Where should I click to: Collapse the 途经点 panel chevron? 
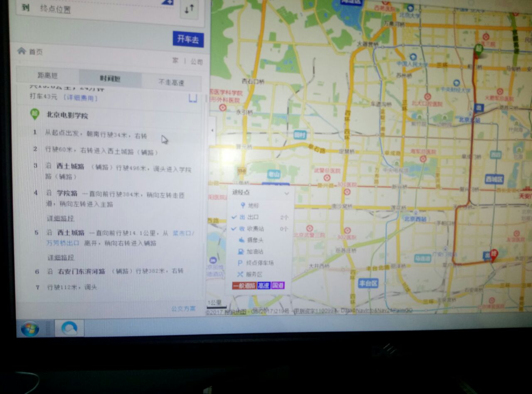coord(286,193)
